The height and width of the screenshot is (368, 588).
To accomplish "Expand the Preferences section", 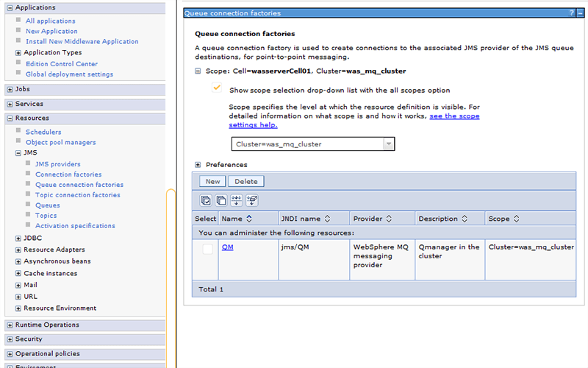I will coord(198,164).
